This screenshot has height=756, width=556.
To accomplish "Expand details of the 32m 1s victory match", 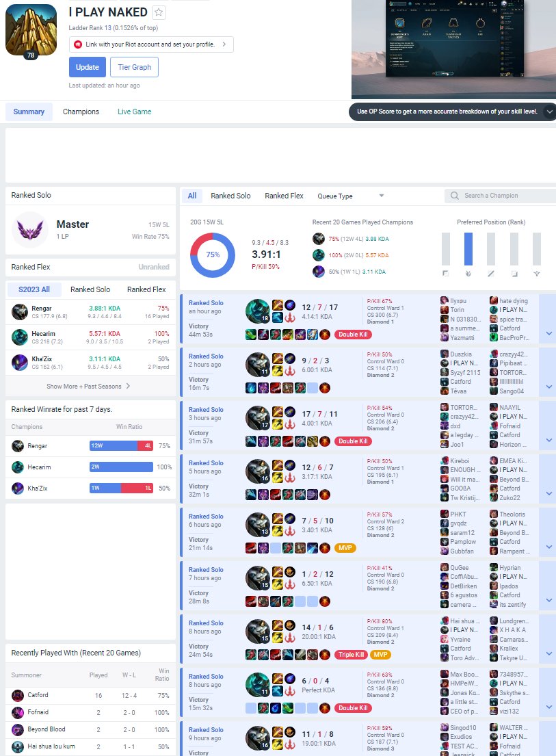I will pos(548,493).
